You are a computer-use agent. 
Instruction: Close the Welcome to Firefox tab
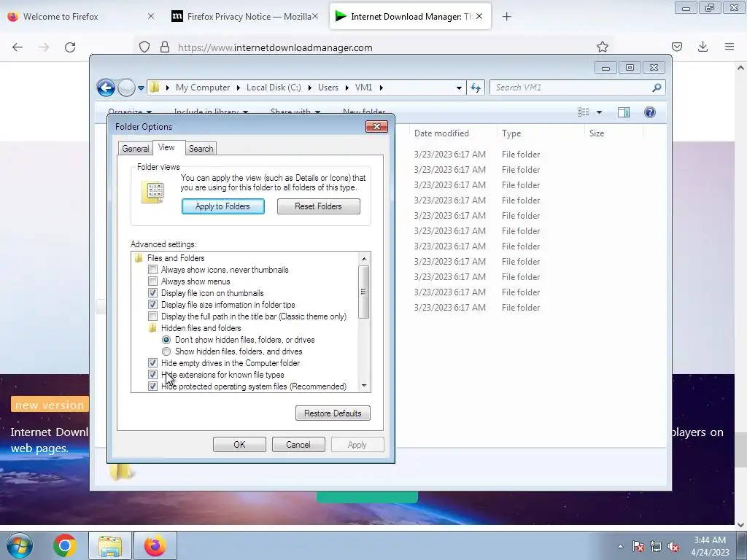point(151,16)
